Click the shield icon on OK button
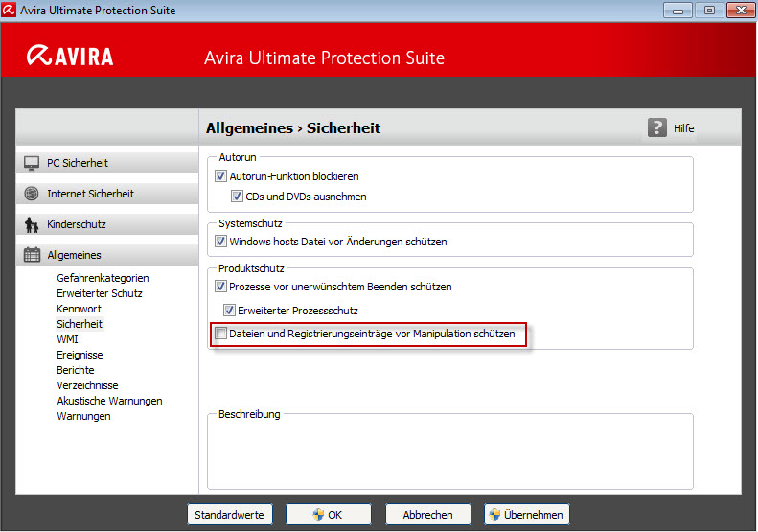Image resolution: width=758 pixels, height=532 pixels. click(317, 515)
